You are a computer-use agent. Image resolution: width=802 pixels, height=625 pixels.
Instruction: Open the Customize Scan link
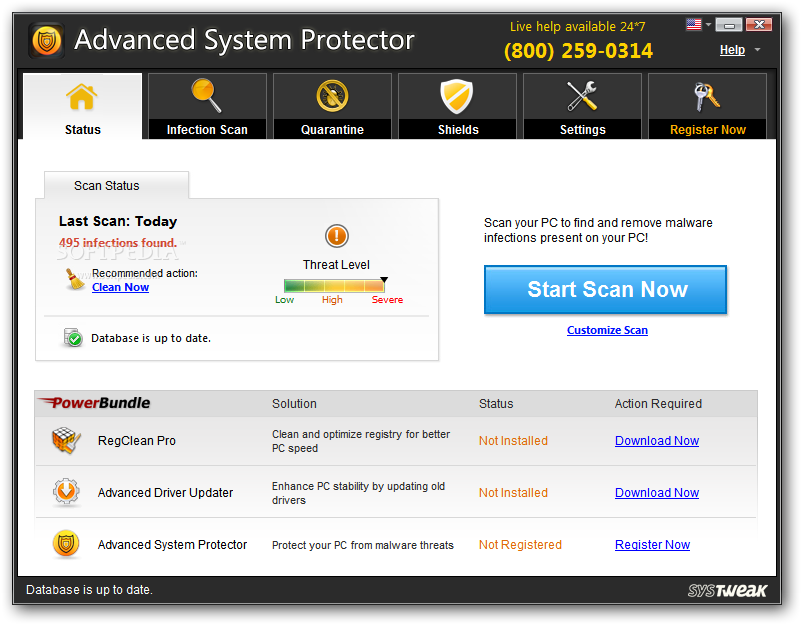[607, 330]
